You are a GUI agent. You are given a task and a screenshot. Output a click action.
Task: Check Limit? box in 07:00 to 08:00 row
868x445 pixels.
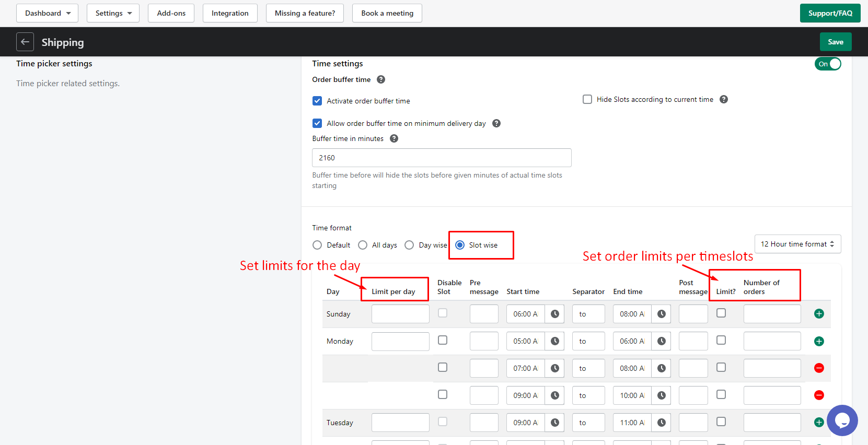[x=721, y=367]
